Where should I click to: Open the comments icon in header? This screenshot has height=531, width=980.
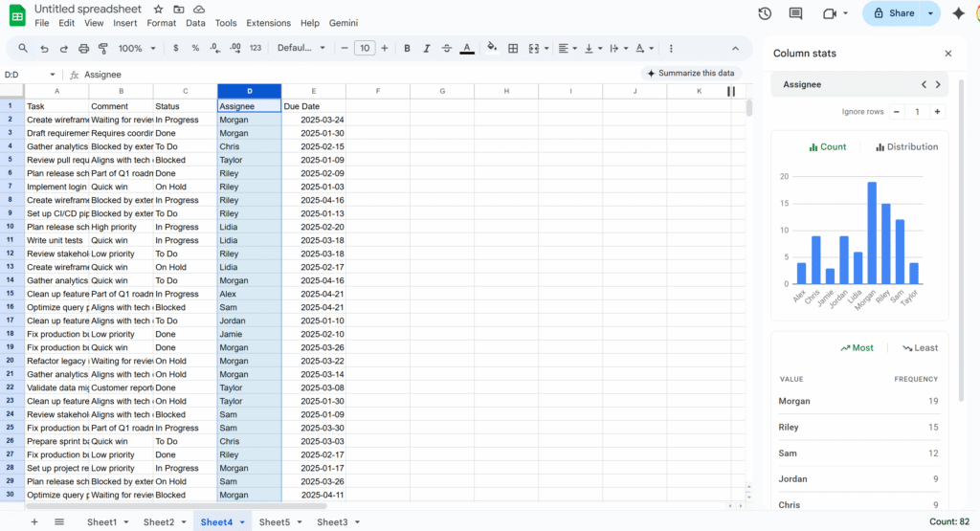pos(795,13)
